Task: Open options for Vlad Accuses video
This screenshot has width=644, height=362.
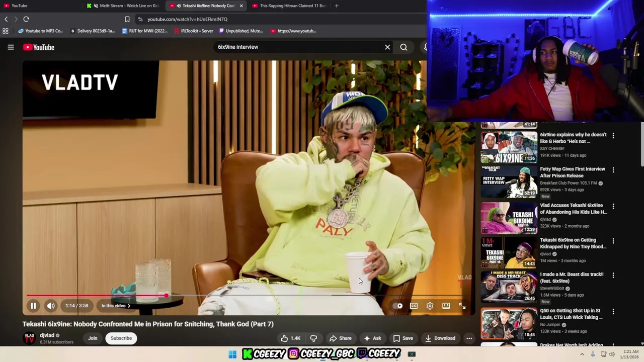Action: [613, 206]
